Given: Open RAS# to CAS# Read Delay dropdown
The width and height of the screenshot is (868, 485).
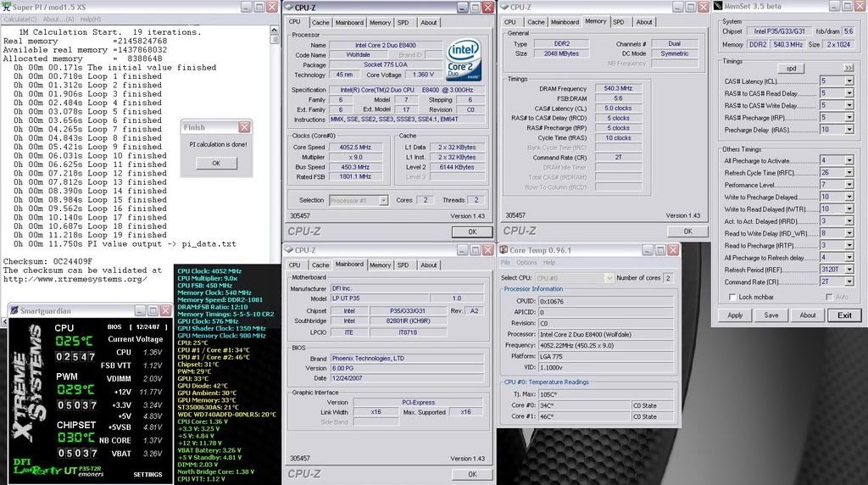Looking at the screenshot, I should 849,93.
